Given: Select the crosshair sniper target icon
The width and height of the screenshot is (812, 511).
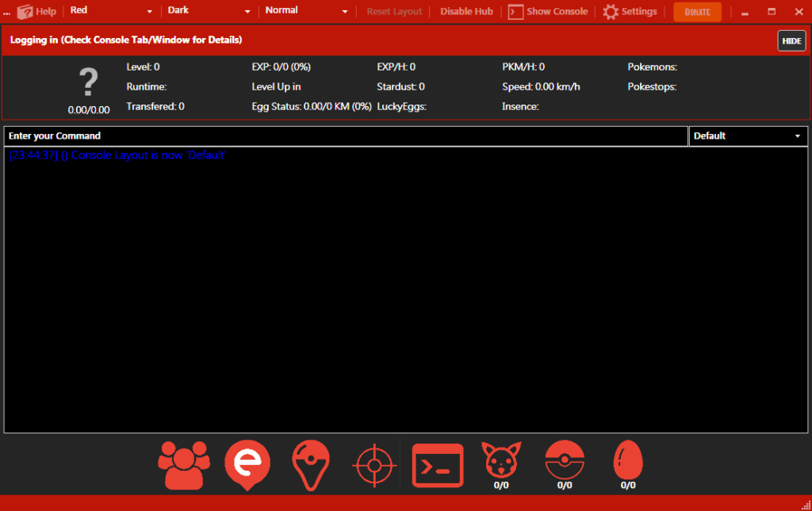Looking at the screenshot, I should (373, 465).
